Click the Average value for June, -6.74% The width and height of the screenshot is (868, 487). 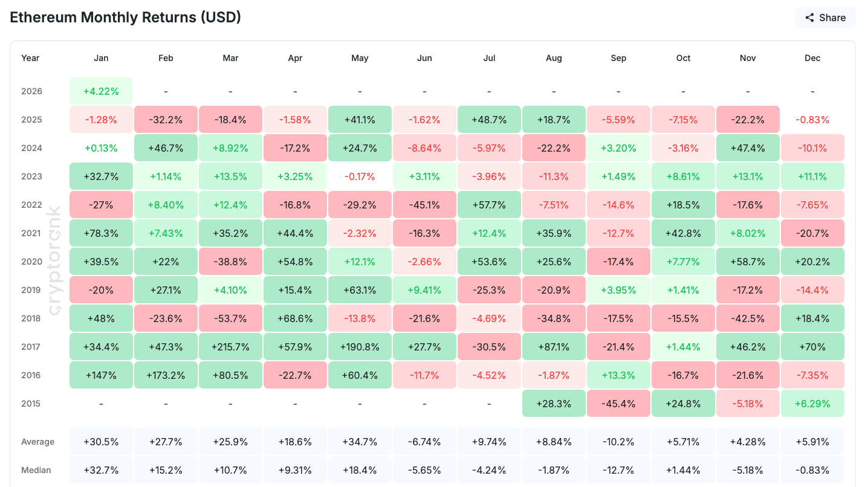[x=424, y=442]
